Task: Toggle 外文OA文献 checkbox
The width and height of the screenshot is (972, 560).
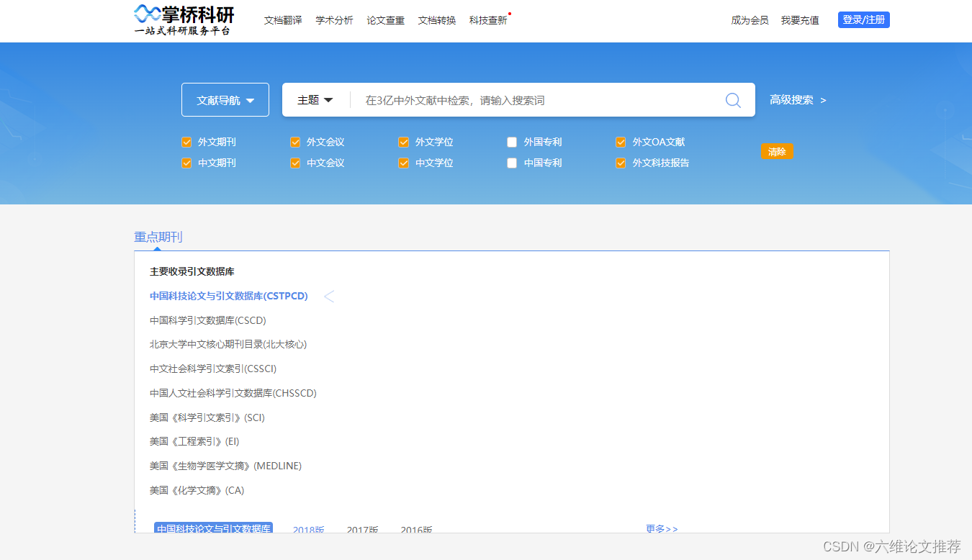Action: point(621,143)
